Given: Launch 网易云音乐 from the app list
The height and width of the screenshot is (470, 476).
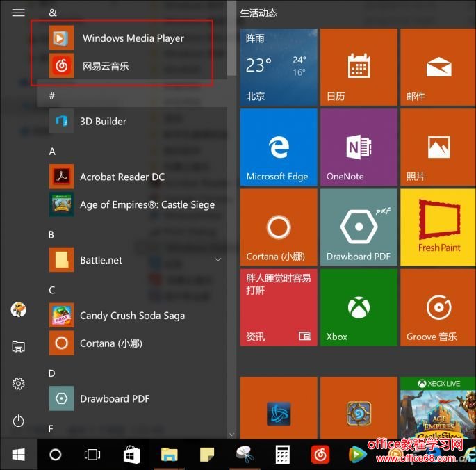Looking at the screenshot, I should (104, 66).
